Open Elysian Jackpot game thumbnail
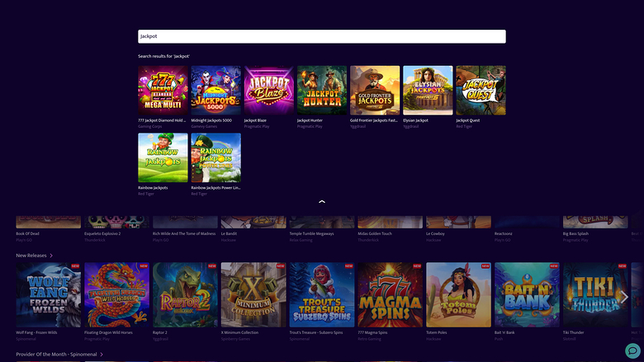Screen dimensions: 644x362 point(428,90)
